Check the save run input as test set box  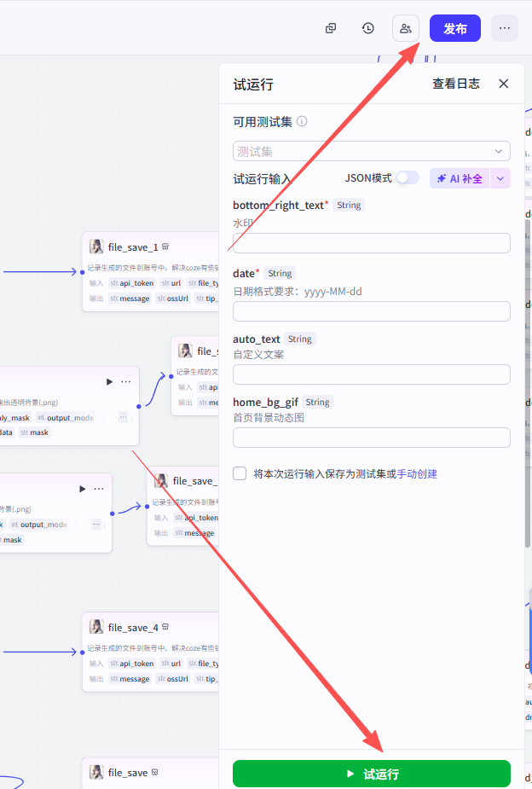pyautogui.click(x=240, y=473)
